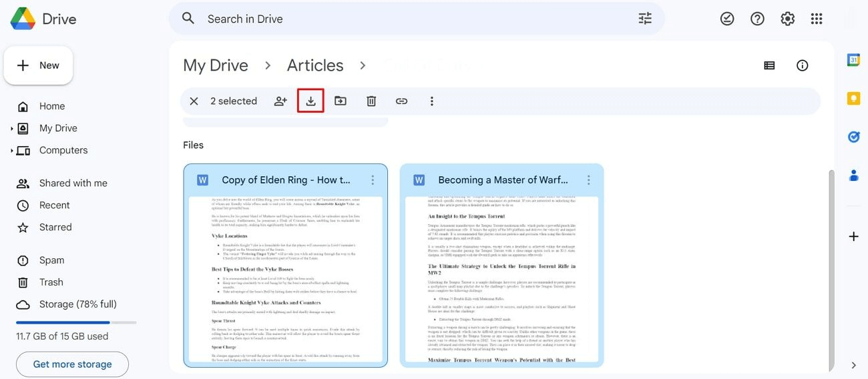Viewport: 868px width, 379px height.
Task: Clear the current selection with X
Action: [x=194, y=101]
